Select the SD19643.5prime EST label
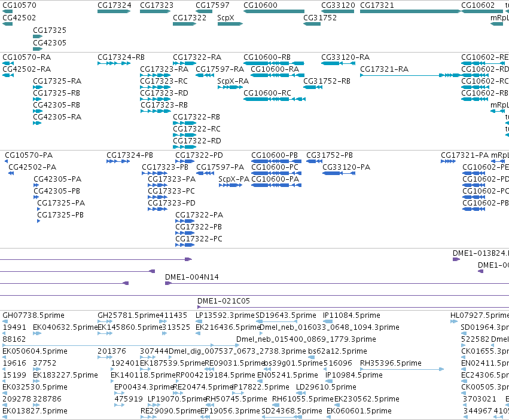The height and width of the screenshot is (420, 509). click(x=286, y=315)
